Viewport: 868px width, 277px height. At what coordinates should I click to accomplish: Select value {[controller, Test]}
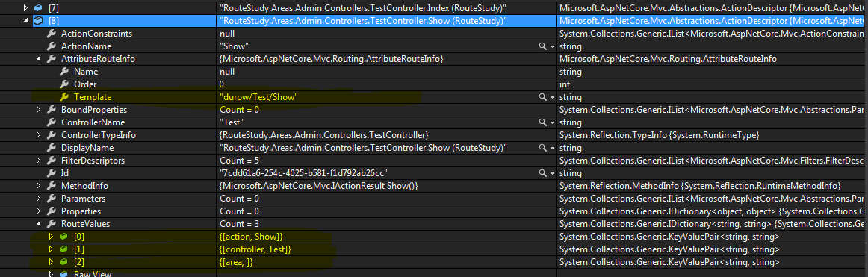pos(255,250)
